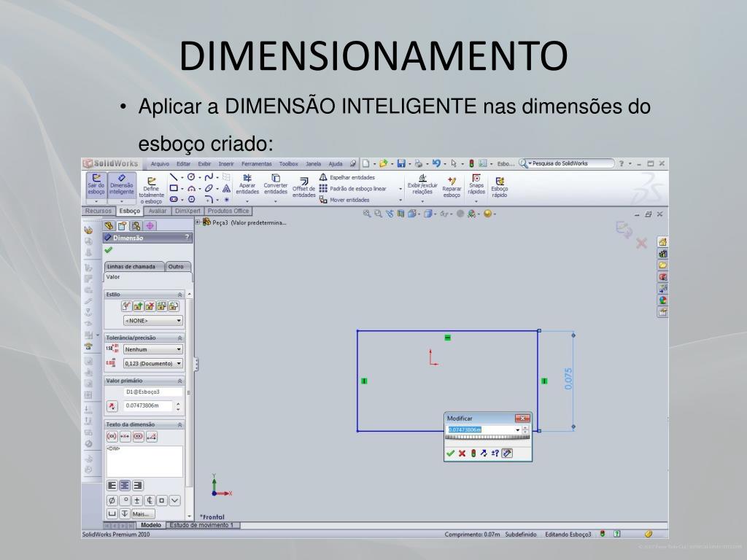
Task: Toggle center justify text button
Action: coord(124,485)
